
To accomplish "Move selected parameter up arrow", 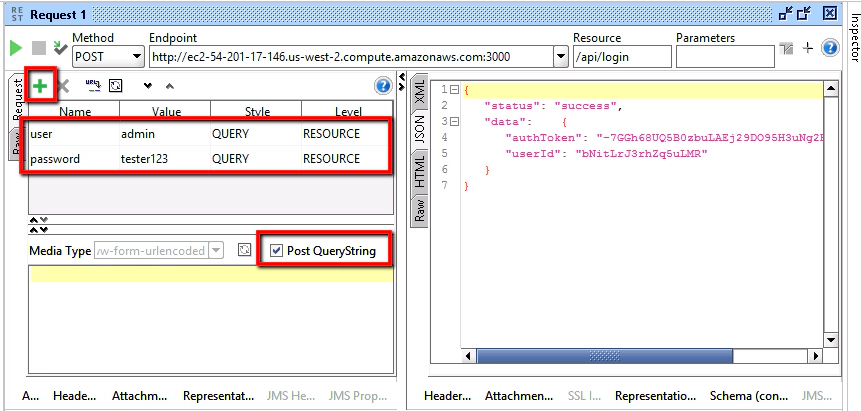I will (x=170, y=86).
